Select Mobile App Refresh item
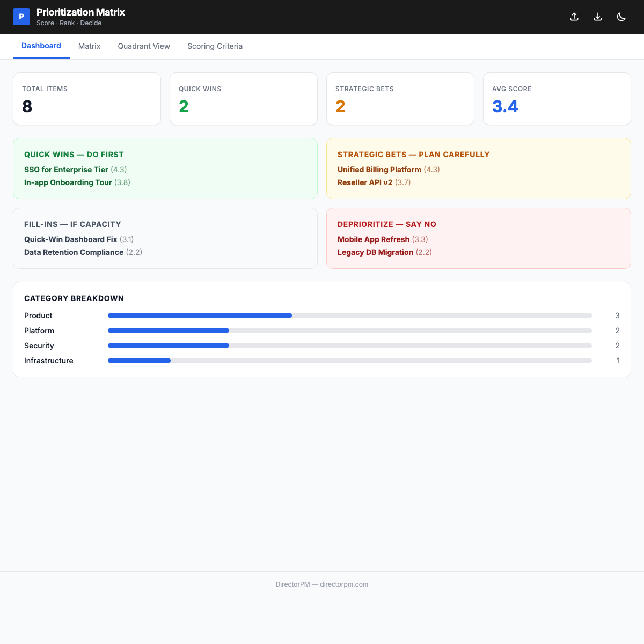The width and height of the screenshot is (644, 644). click(x=383, y=239)
